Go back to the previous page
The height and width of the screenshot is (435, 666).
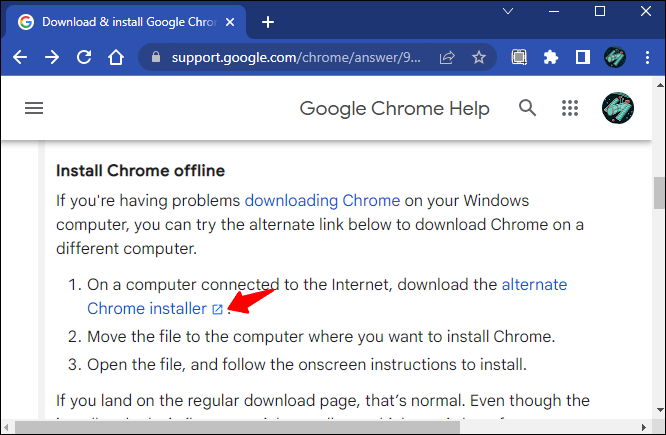pos(20,57)
